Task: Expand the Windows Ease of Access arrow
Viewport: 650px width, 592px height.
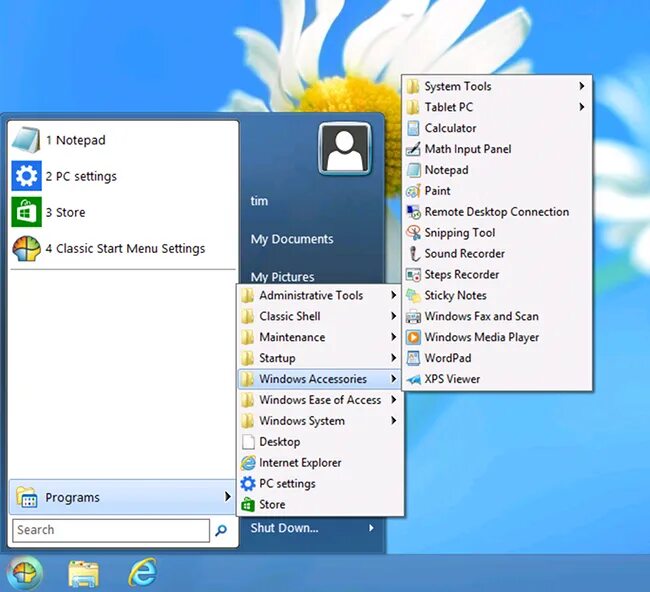Action: [393, 399]
